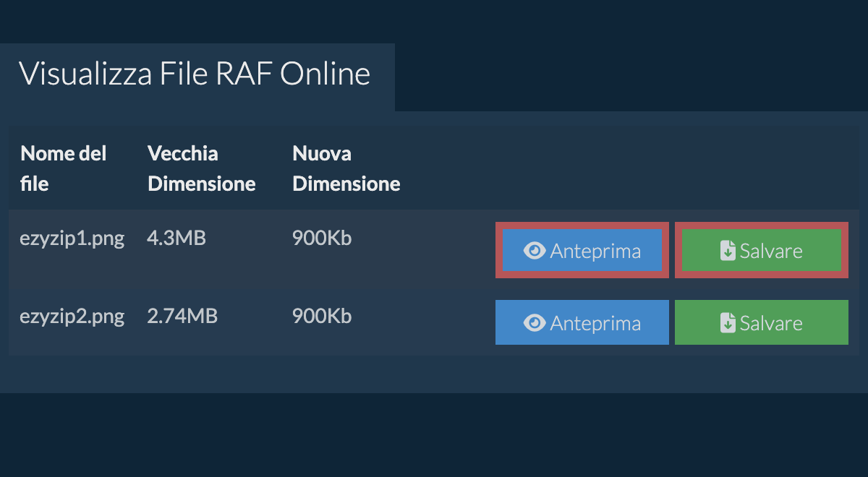Screen dimensions: 868x477
Task: Click the 'Visualizza File RAF Online' heading
Action: pyautogui.click(x=194, y=74)
